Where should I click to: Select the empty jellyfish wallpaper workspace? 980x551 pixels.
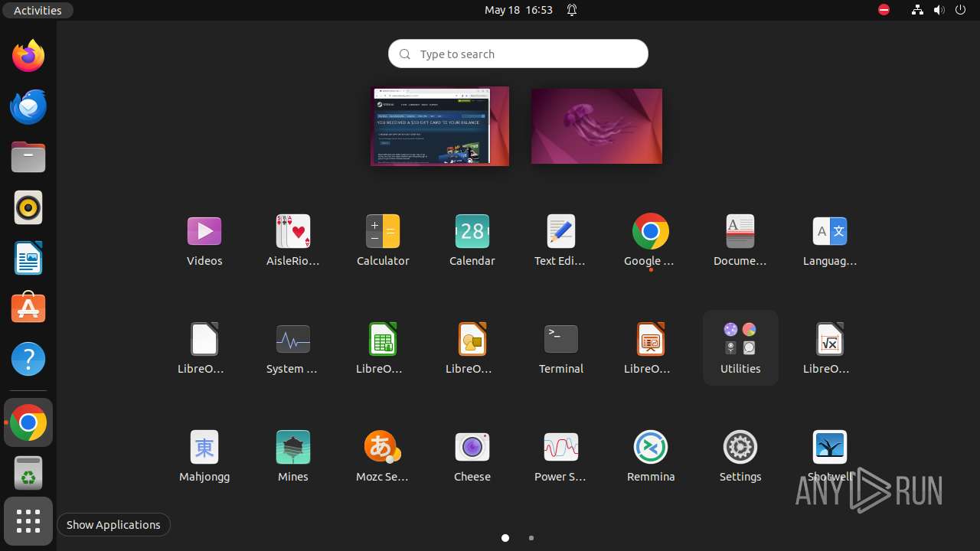pos(596,126)
